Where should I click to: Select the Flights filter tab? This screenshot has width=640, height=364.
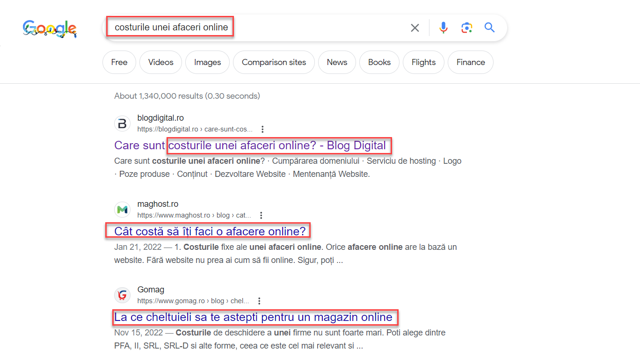tap(423, 62)
